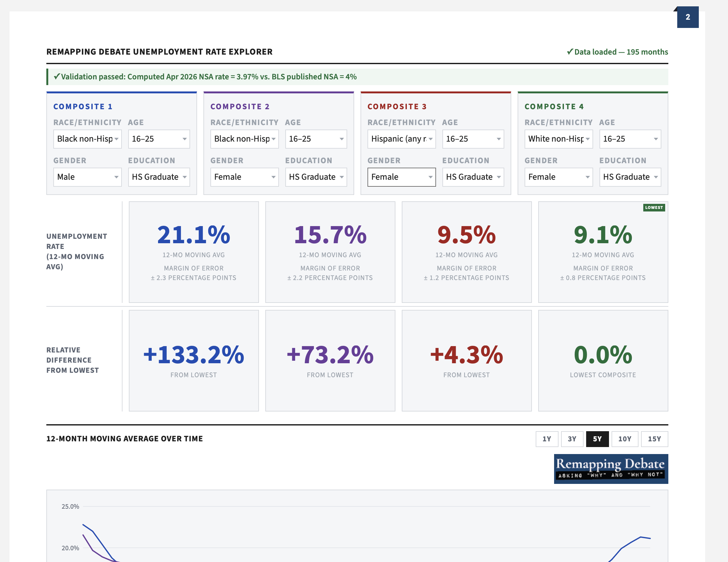Viewport: 728px width, 562px height.
Task: Click the +73.2% relative difference value
Action: coord(330,354)
